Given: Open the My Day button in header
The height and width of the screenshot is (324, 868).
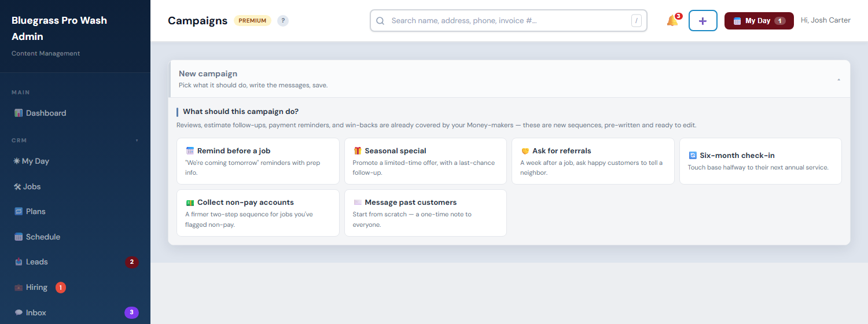Looking at the screenshot, I should point(759,21).
